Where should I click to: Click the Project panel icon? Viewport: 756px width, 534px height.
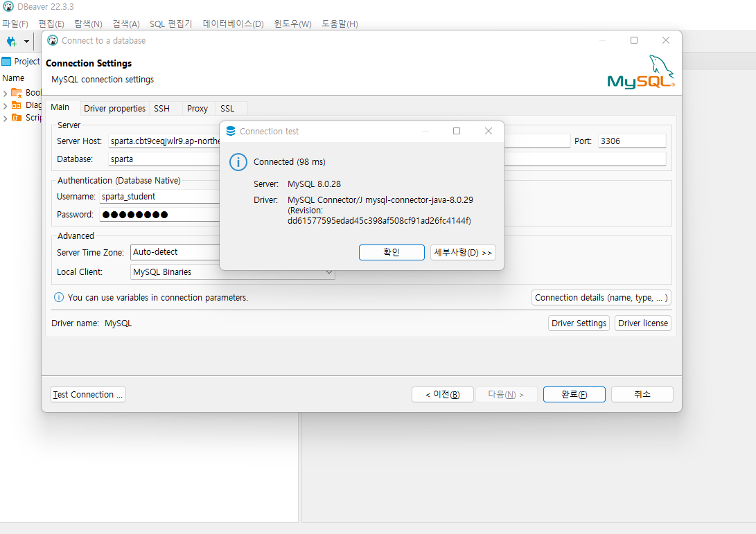(x=6, y=62)
